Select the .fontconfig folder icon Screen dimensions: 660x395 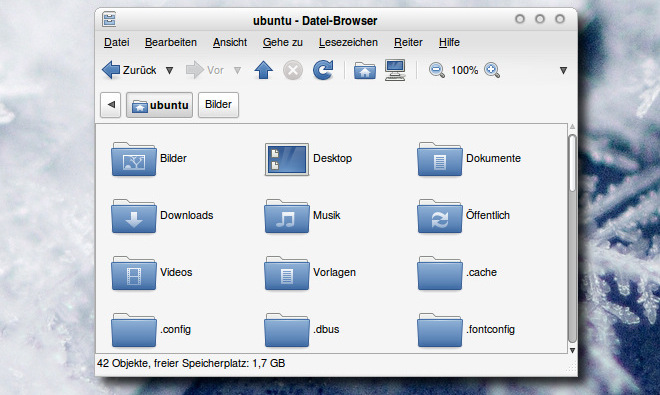pyautogui.click(x=440, y=330)
